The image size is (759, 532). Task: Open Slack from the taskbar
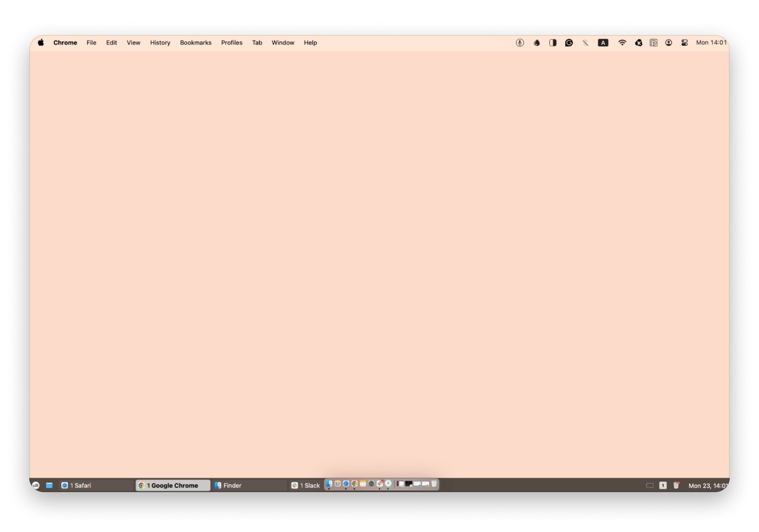coord(306,485)
